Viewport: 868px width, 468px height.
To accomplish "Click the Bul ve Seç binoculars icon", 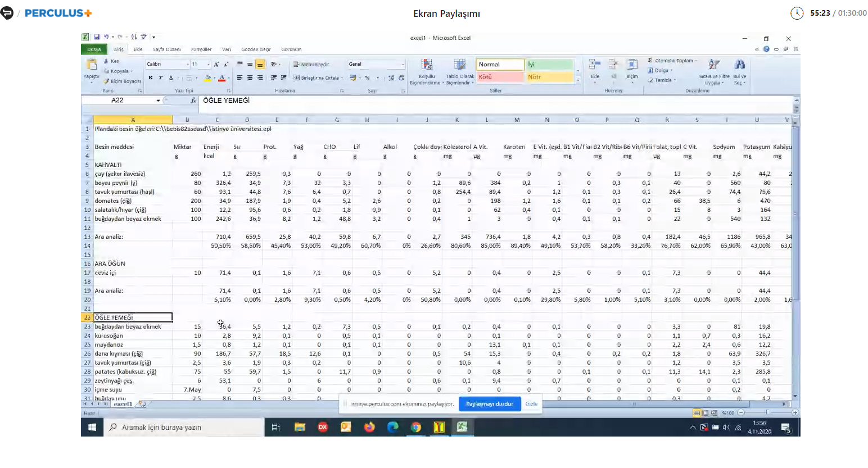I will [739, 65].
